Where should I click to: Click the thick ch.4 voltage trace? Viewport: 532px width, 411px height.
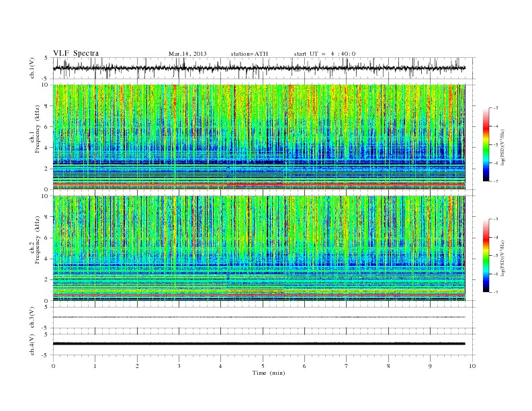click(259, 344)
